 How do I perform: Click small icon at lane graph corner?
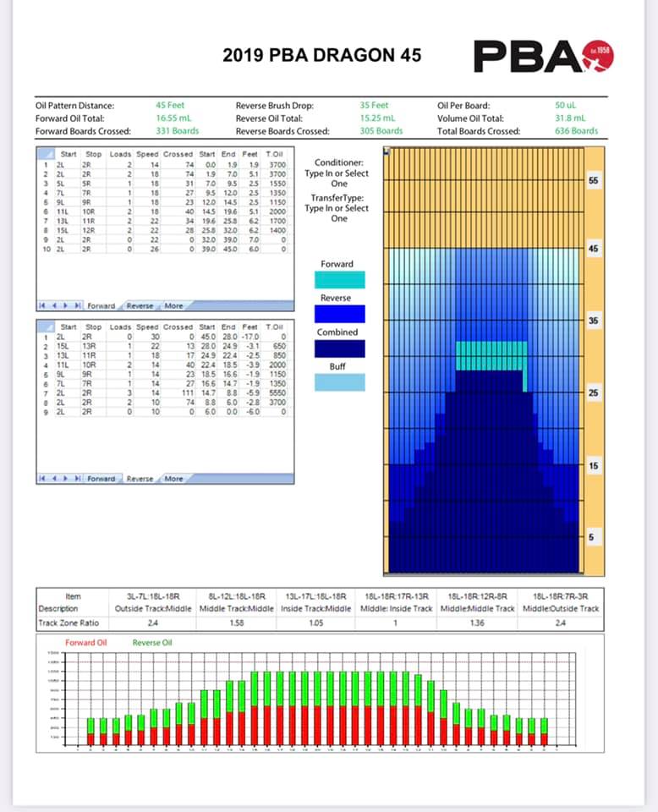387,151
